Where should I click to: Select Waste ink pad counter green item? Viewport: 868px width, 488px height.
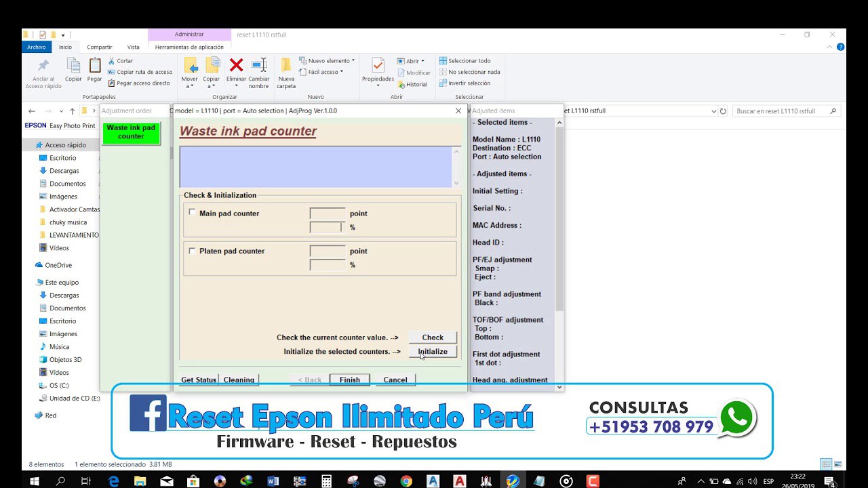[131, 132]
